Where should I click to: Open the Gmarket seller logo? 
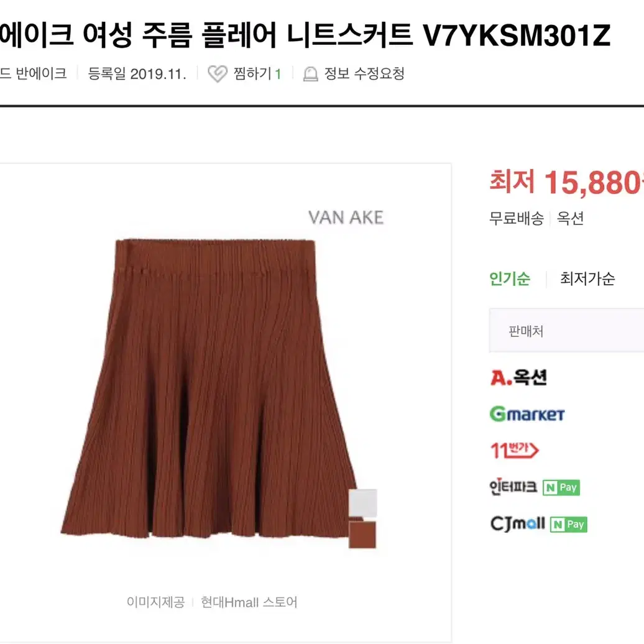527,414
